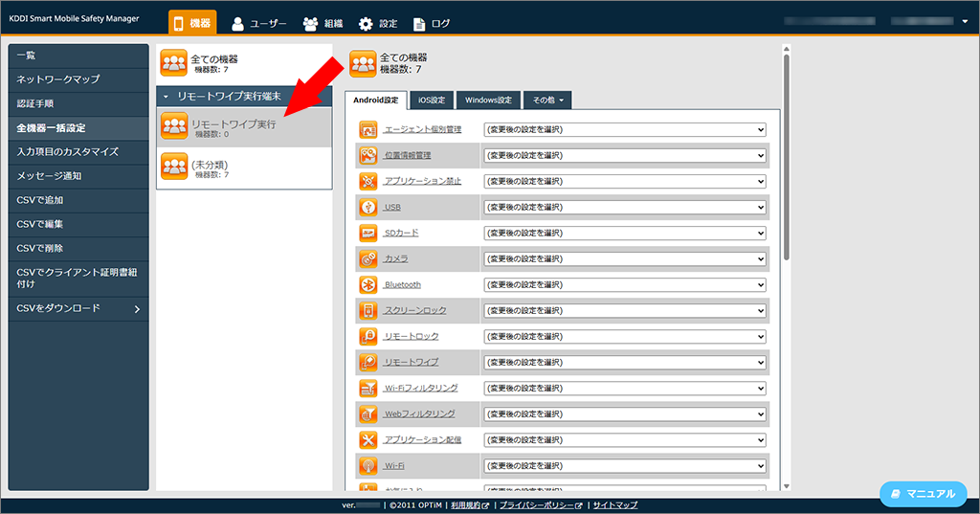Open CSVでクライアント証明書紐付け in the sidebar
The width and height of the screenshot is (980, 514).
[78, 279]
